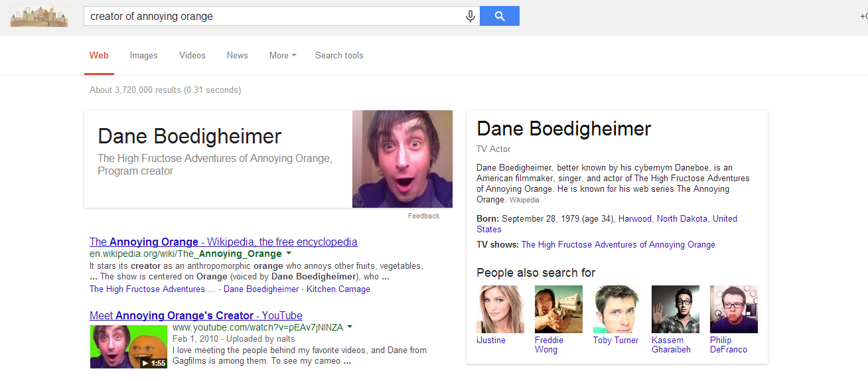This screenshot has width=868, height=381.
Task: Open the iJustine profile thumbnail
Action: pyautogui.click(x=500, y=309)
